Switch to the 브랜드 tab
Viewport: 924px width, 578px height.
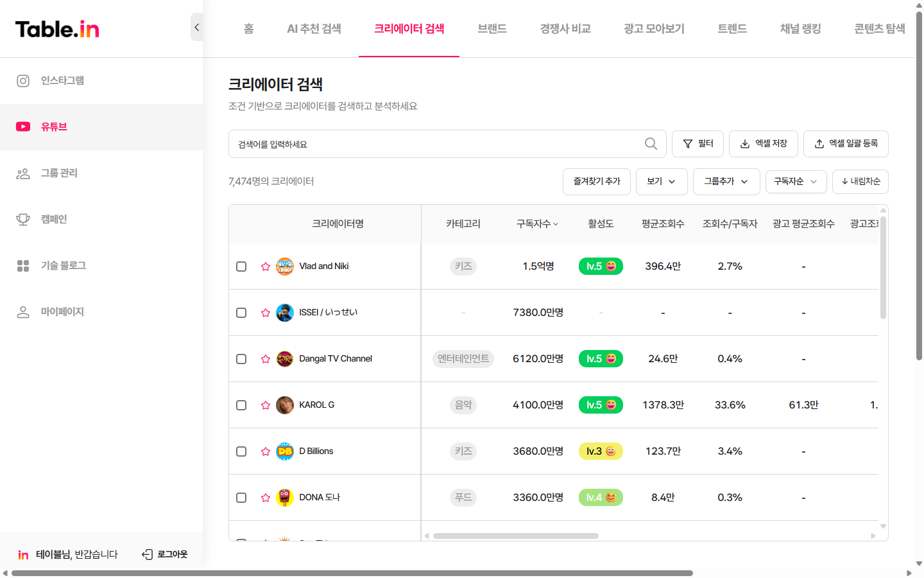pos(492,28)
